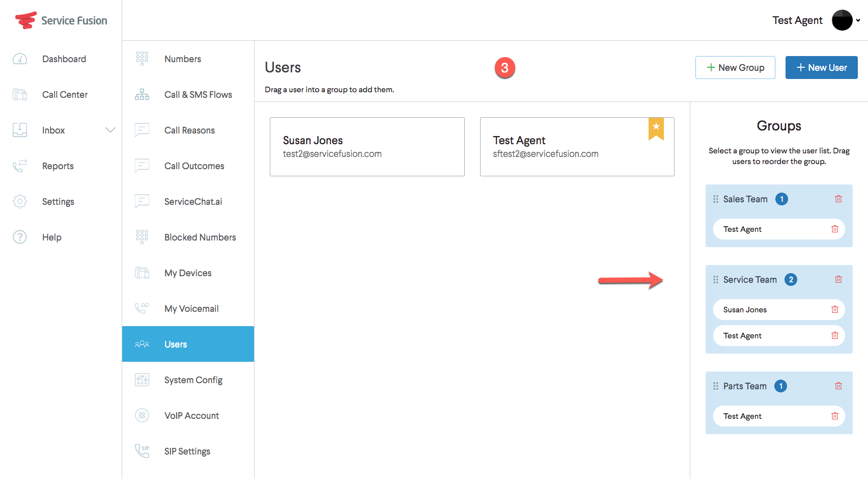This screenshot has width=868, height=479.
Task: Open SIP Settings page
Action: (x=187, y=451)
